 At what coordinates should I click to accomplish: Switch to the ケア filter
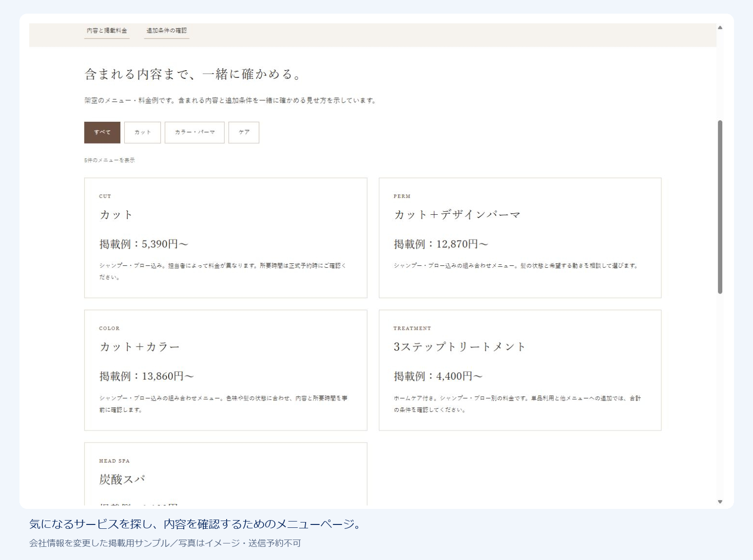[244, 132]
